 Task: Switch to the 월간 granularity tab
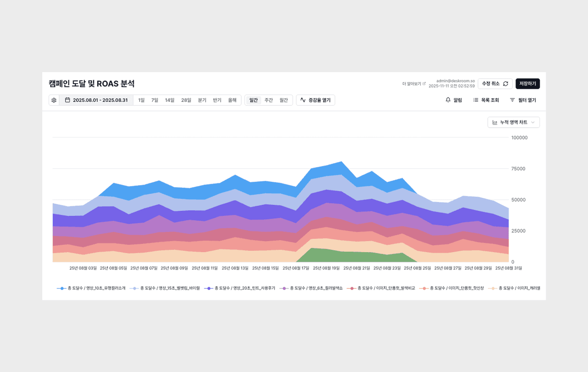[x=284, y=100]
